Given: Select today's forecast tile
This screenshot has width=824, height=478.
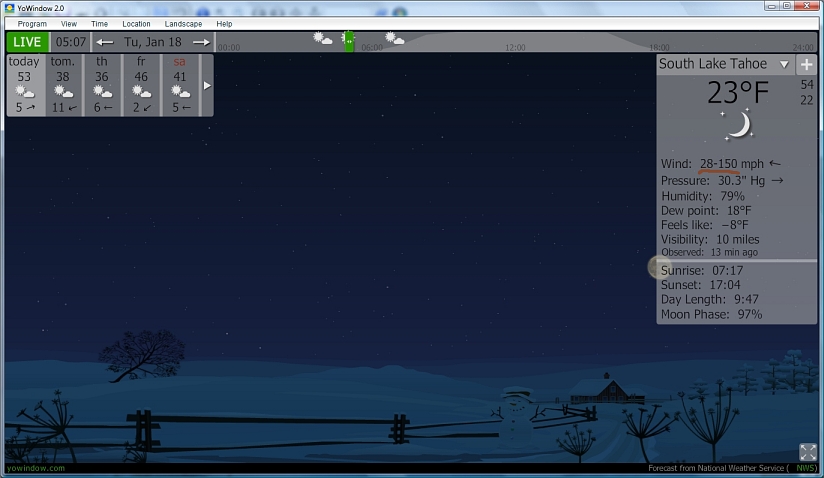Looking at the screenshot, I should tap(25, 85).
